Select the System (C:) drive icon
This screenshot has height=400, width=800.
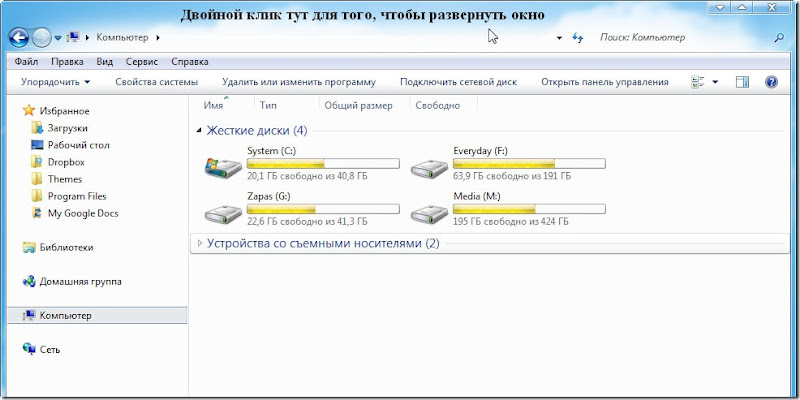[223, 167]
